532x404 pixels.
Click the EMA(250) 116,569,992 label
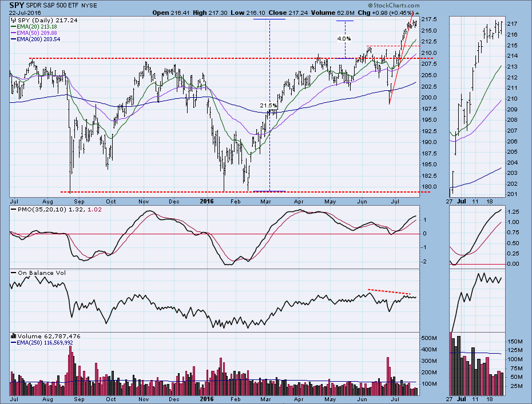45,343
